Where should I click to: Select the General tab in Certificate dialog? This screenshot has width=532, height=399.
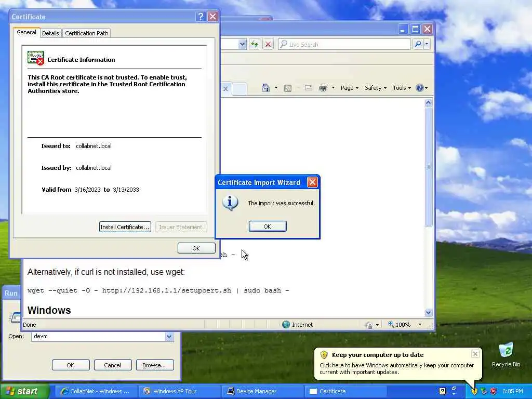point(26,32)
